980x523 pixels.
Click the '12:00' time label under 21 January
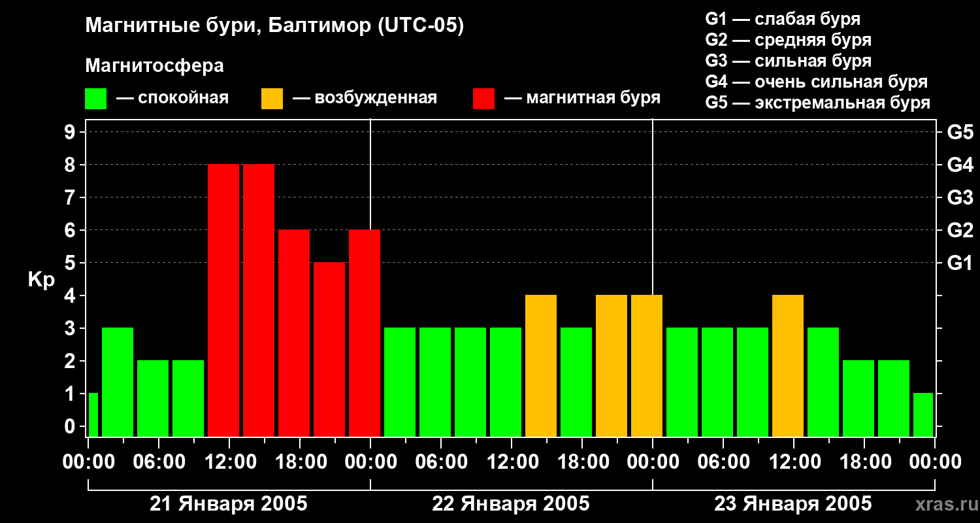(x=229, y=462)
